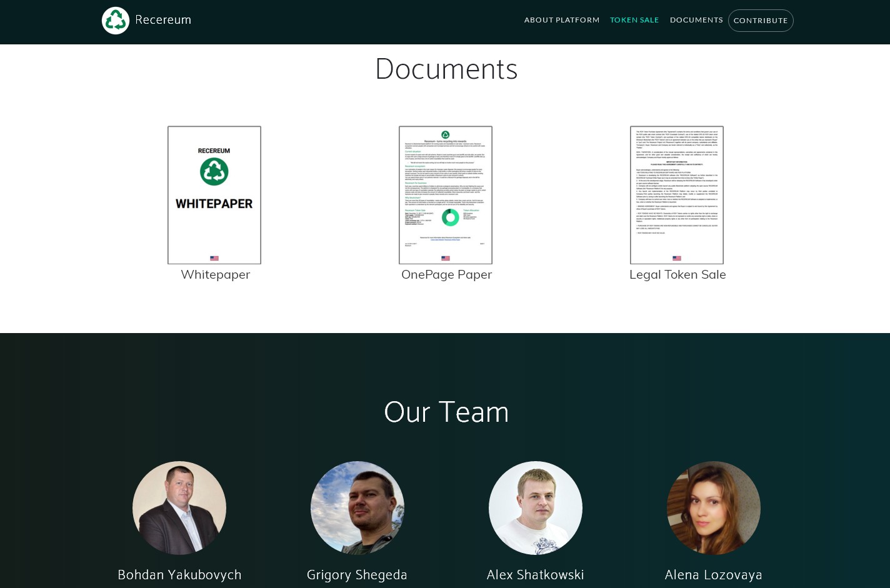The image size is (890, 588).
Task: Open the Whitepaper cover thumbnail
Action: [x=214, y=195]
